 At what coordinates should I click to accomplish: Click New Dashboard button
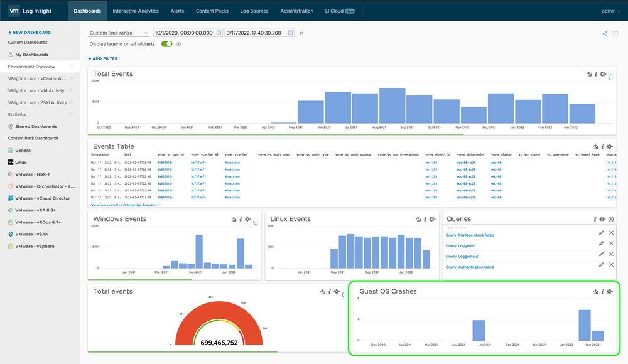pos(30,32)
